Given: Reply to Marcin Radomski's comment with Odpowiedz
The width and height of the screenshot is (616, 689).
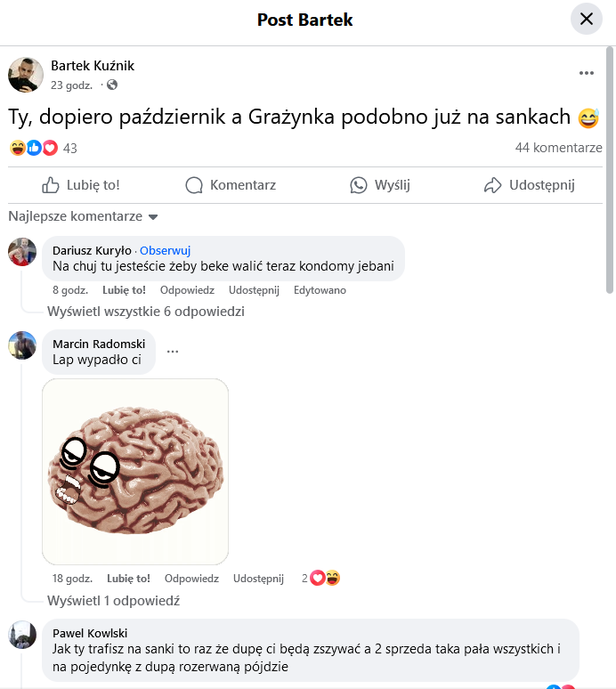Looking at the screenshot, I should click(x=191, y=579).
